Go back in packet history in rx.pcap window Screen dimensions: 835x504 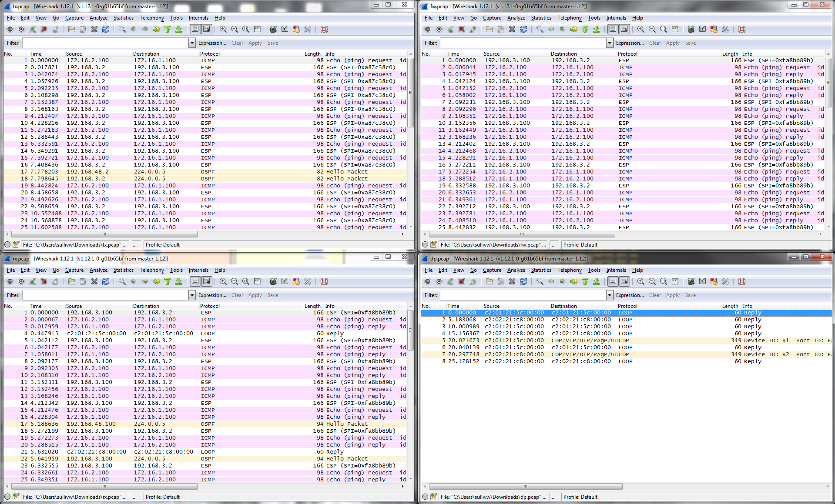click(134, 281)
